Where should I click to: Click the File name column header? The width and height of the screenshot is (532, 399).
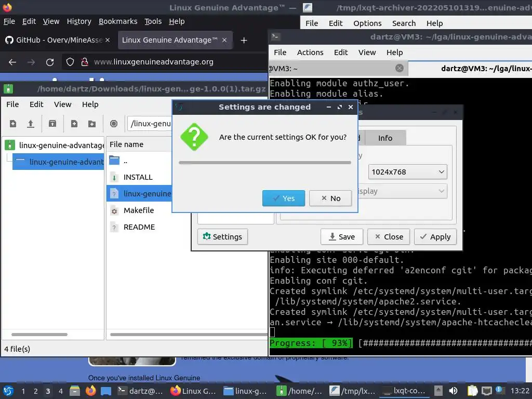(139, 144)
